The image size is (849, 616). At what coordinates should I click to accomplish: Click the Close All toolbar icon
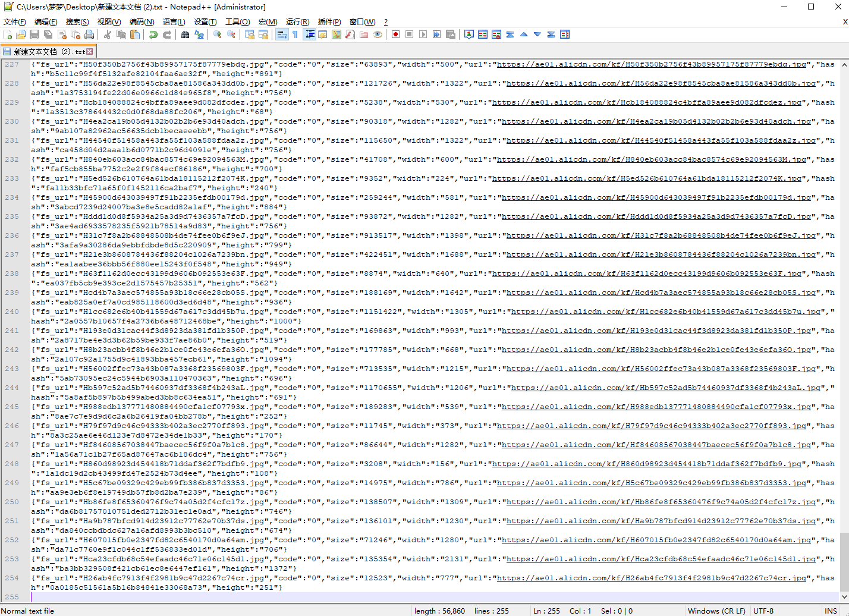76,34
